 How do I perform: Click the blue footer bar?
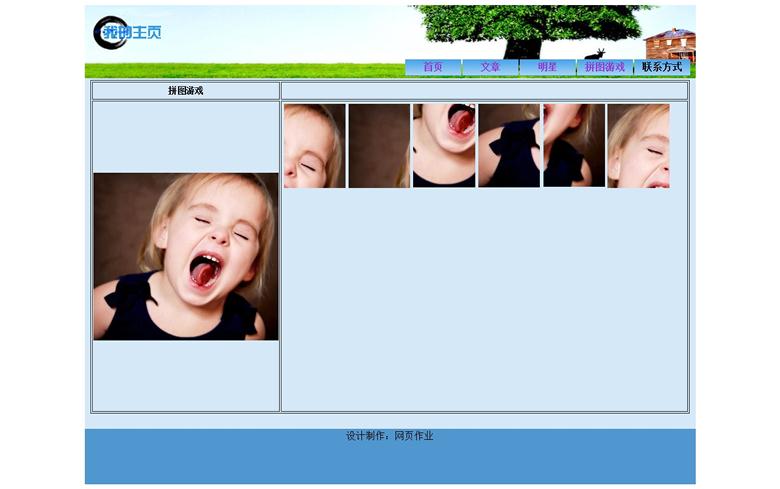click(x=390, y=464)
